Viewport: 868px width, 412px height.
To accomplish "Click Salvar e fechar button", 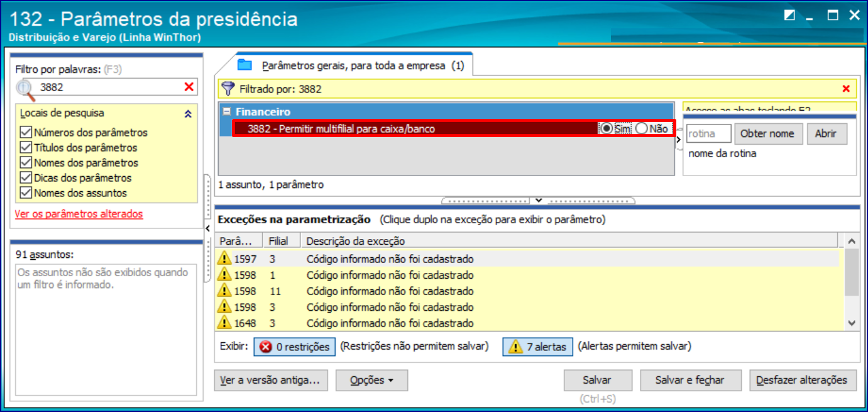I will [x=689, y=381].
